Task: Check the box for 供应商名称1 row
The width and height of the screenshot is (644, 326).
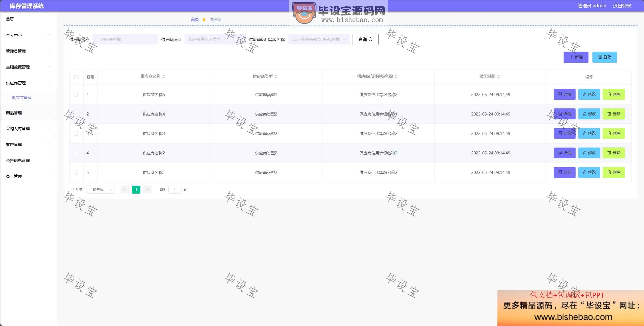Action: [76, 172]
